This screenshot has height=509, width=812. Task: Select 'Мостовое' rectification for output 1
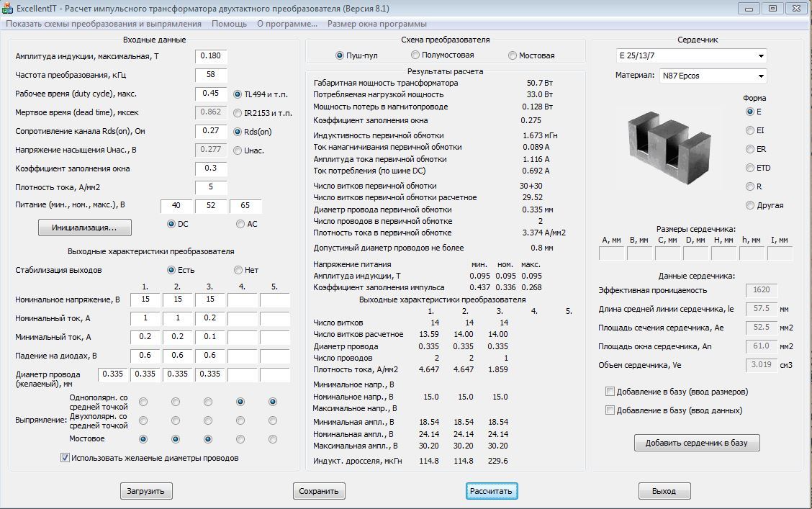pos(143,439)
